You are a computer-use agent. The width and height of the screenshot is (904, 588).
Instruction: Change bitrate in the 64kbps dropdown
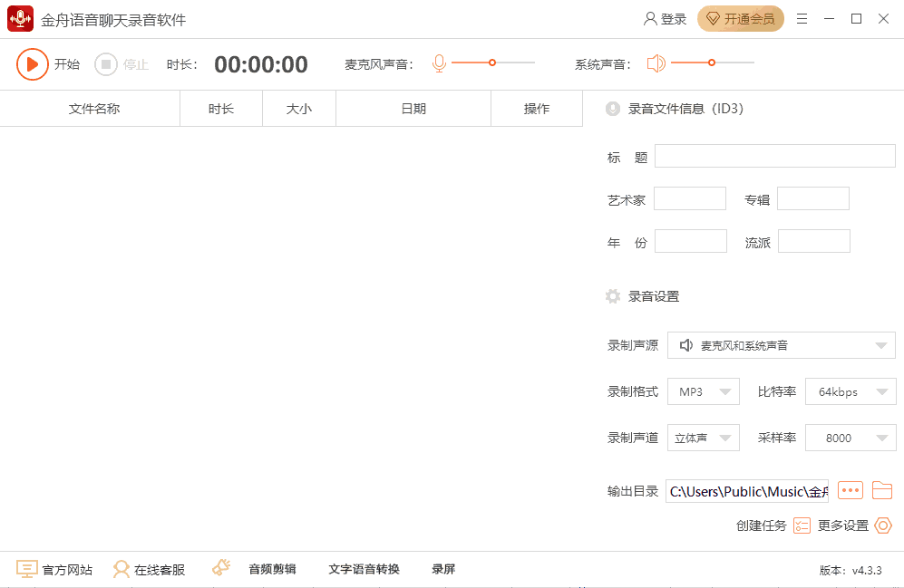tap(851, 391)
